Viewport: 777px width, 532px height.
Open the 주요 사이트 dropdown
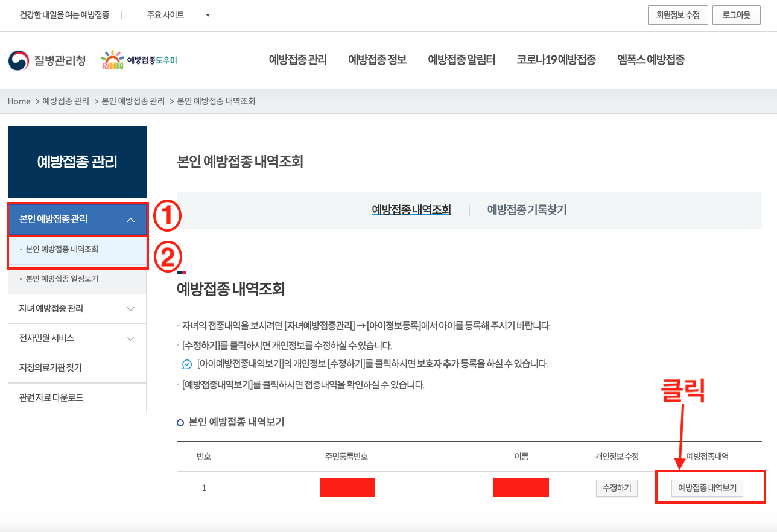[179, 15]
